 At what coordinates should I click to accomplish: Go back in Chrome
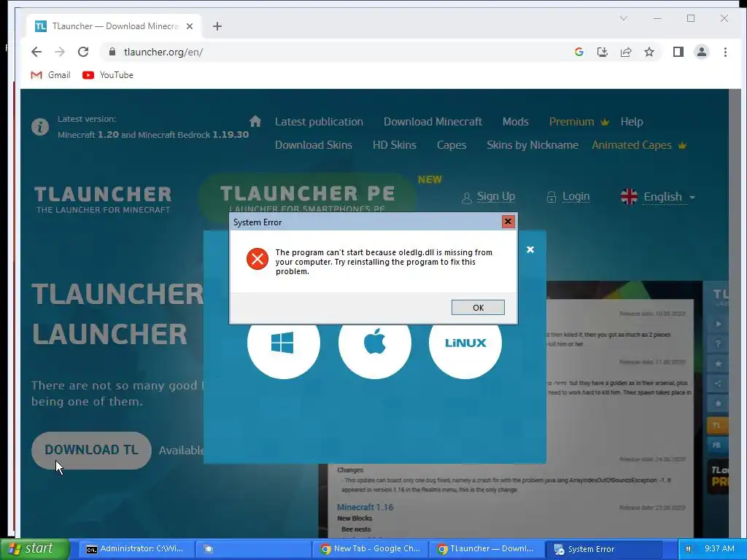pyautogui.click(x=36, y=52)
